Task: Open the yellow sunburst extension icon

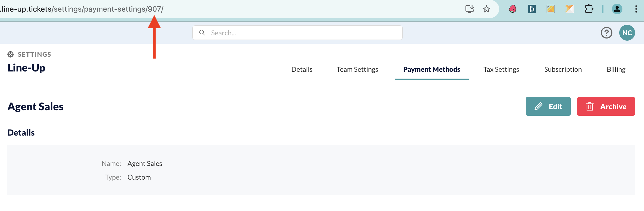Action: pos(569,9)
